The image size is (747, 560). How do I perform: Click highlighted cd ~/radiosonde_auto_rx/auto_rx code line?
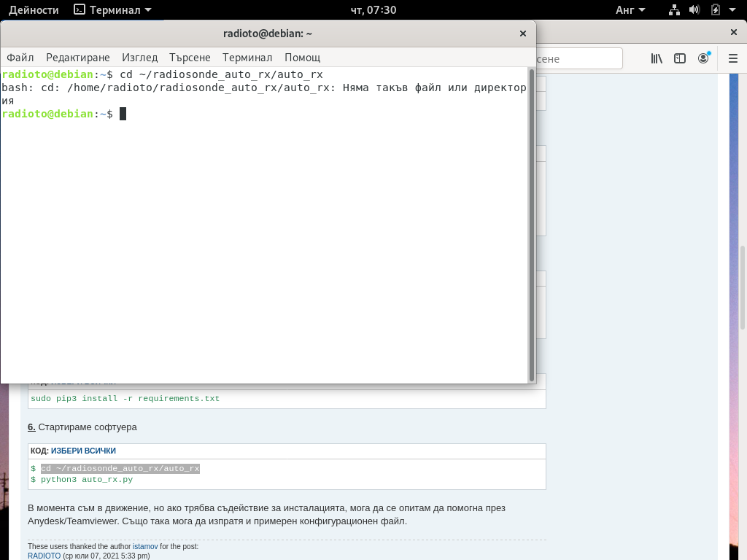[x=120, y=469]
